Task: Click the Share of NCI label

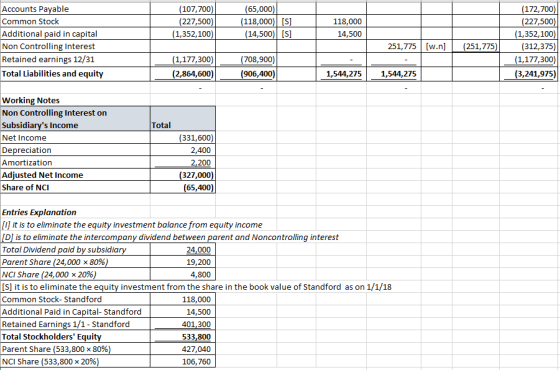Action: [25, 188]
